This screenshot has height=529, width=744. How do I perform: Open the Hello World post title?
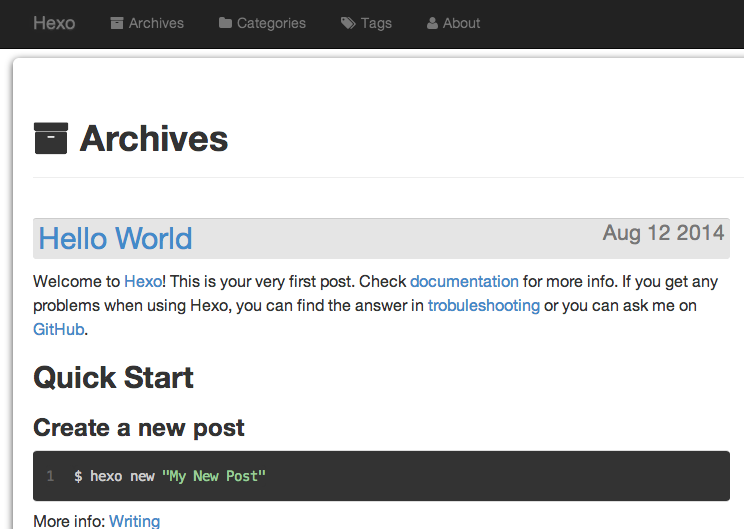click(x=115, y=238)
